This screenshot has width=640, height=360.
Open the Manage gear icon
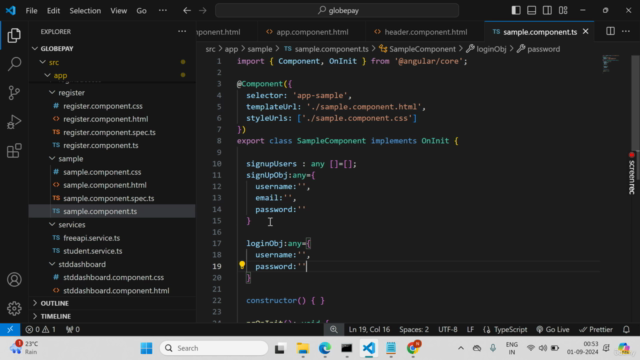coord(14,308)
